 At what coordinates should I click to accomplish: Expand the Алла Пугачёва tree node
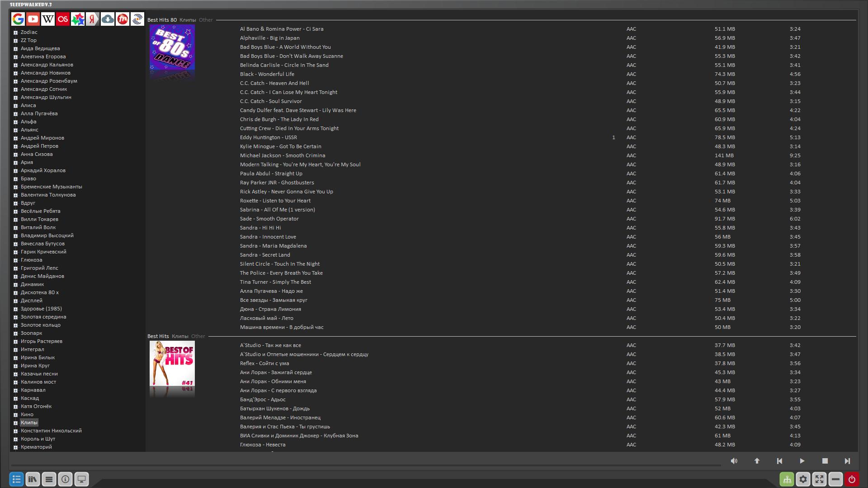[15, 114]
